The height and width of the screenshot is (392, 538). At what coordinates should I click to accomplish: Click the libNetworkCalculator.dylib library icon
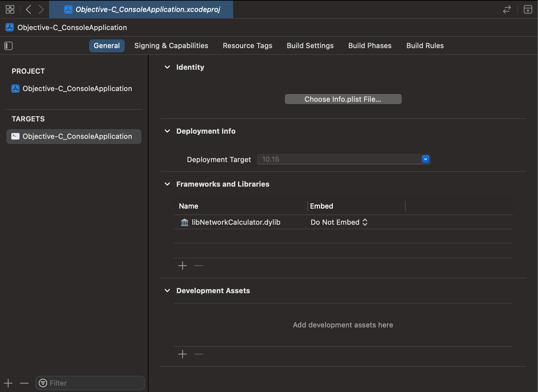click(184, 222)
